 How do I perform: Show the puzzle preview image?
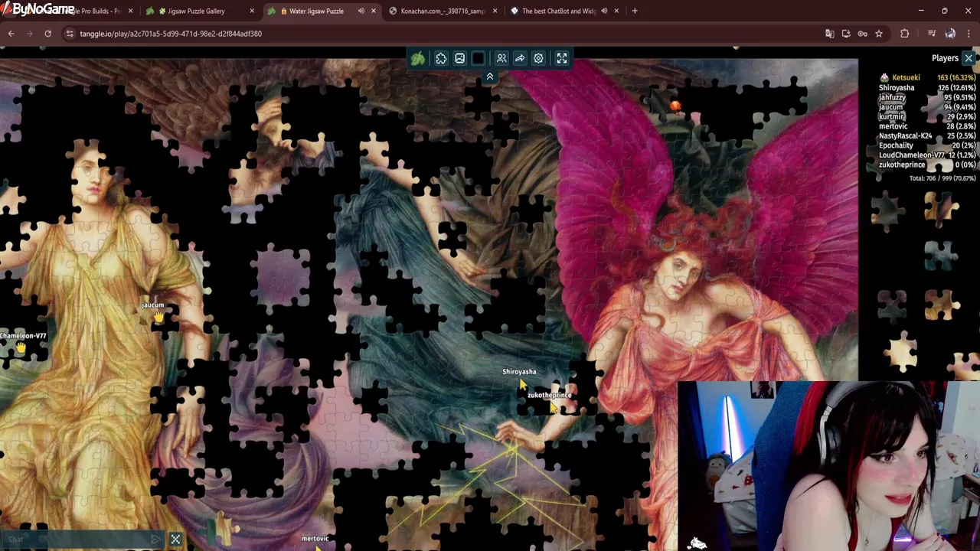[x=459, y=58]
